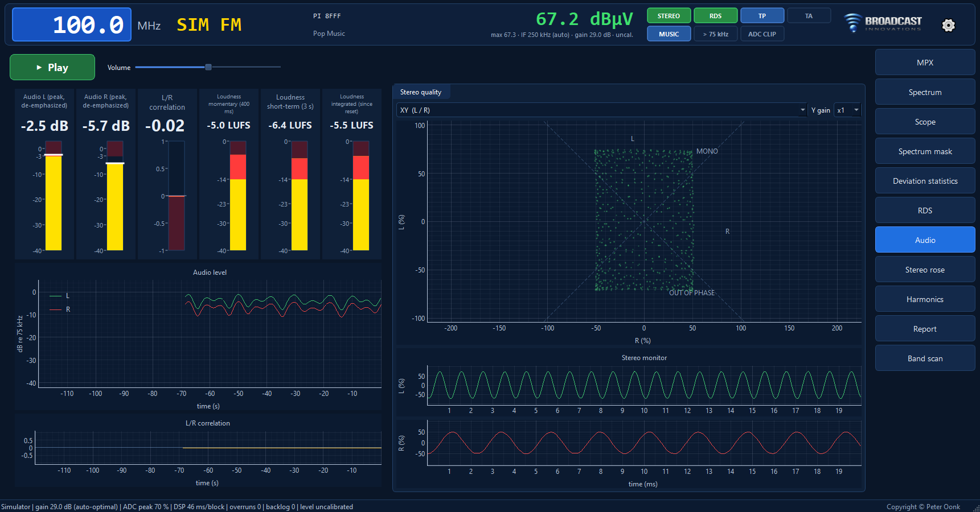Click the Pop Music program type text

click(x=329, y=34)
